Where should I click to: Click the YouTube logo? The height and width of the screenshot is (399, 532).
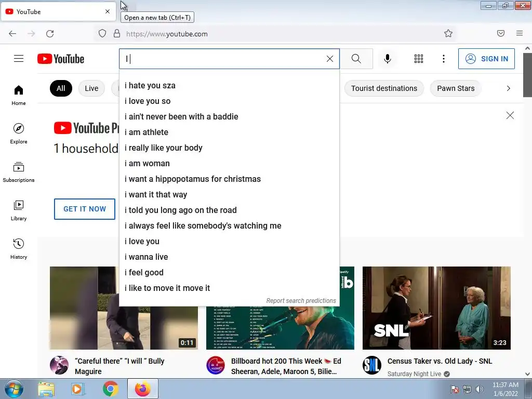click(61, 59)
